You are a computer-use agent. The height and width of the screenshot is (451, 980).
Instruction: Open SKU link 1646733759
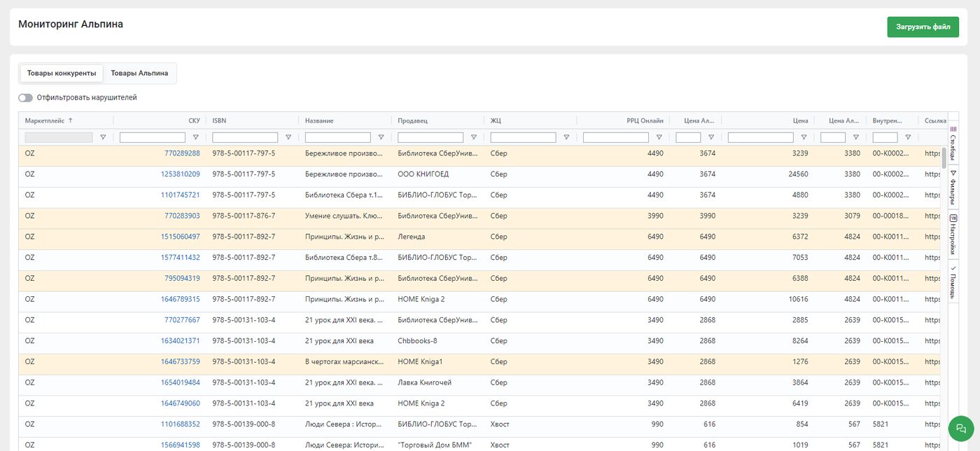[180, 362]
